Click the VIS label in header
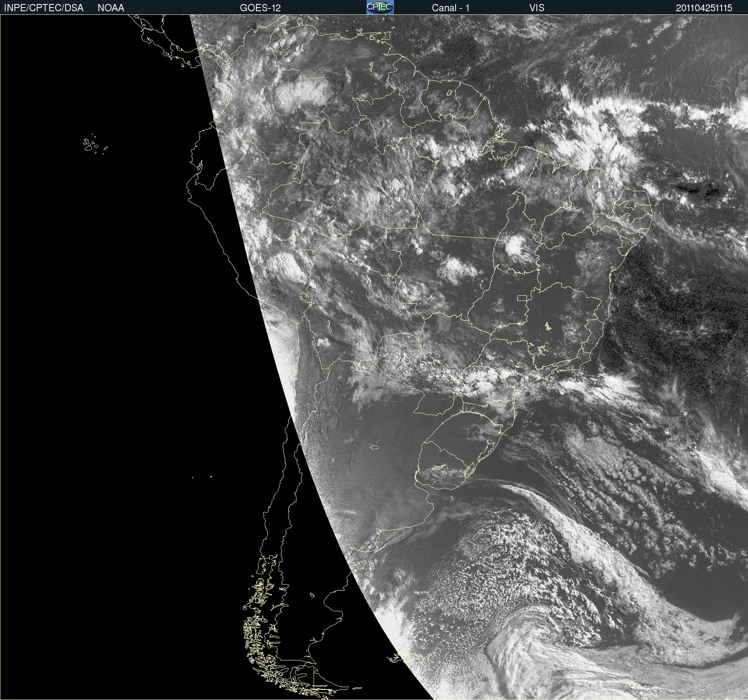Screen dimensions: 748x700 537,8
